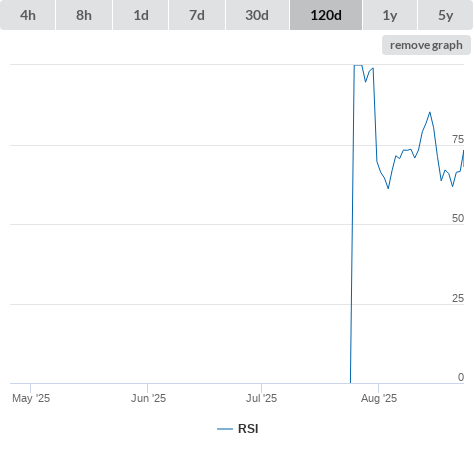The width and height of the screenshot is (474, 455).
Task: Choose the 1d time range tab
Action: pyautogui.click(x=141, y=15)
